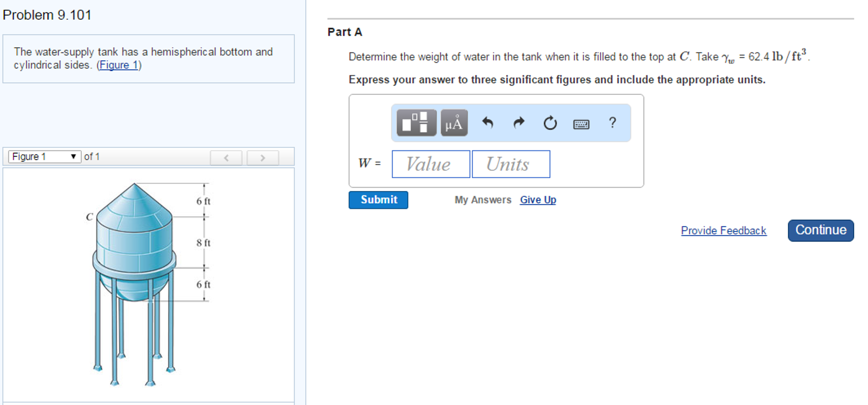868x405 pixels.
Task: Submit the answer
Action: click(x=378, y=200)
